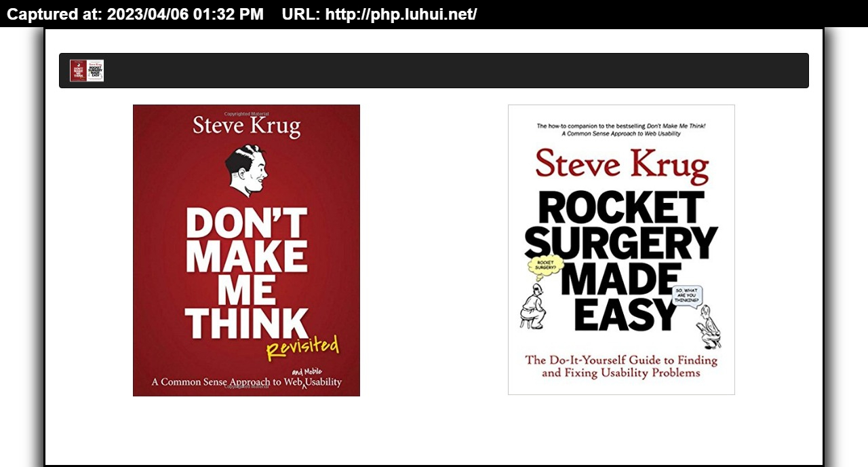Click the seated cartoon figure on the white cover
868x467 pixels.
[533, 307]
